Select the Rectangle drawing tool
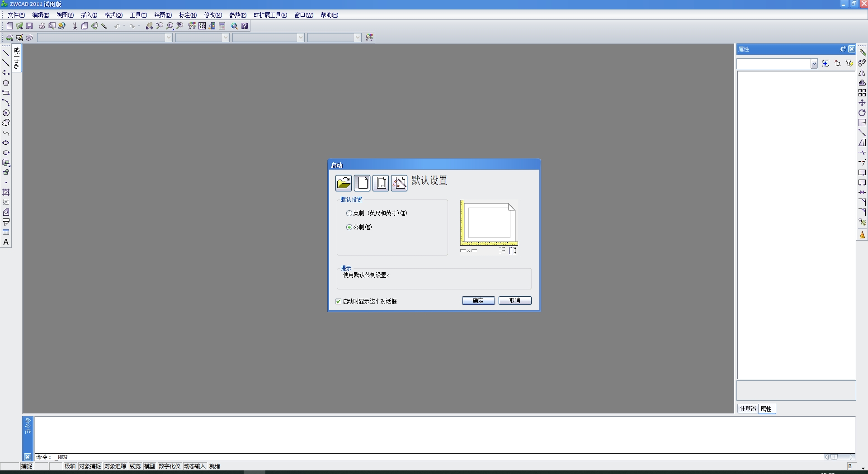 point(6,93)
